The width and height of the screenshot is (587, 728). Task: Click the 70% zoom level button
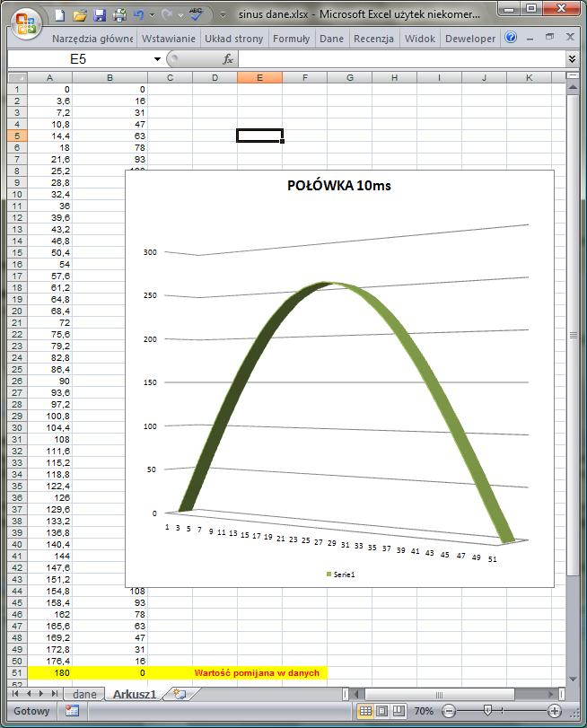(424, 711)
